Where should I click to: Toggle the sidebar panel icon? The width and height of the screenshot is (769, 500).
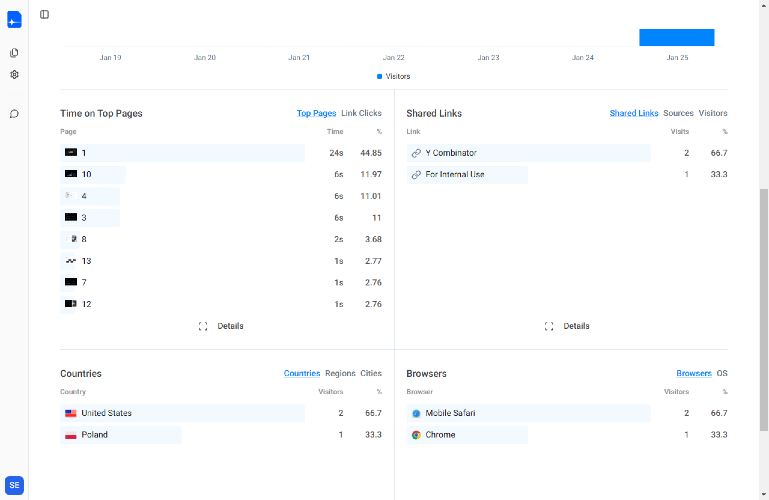coord(45,15)
